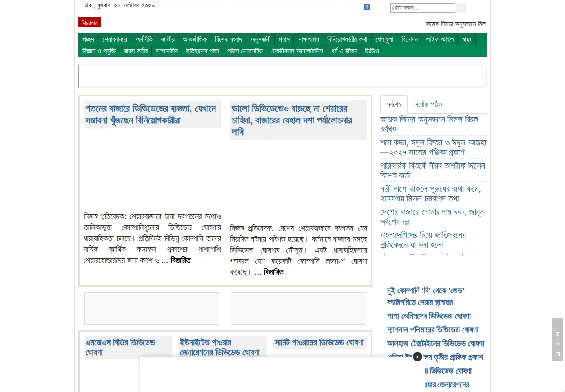Open the সাক্ষাৎকার menu item
The width and height of the screenshot is (565, 392).
pyautogui.click(x=308, y=39)
